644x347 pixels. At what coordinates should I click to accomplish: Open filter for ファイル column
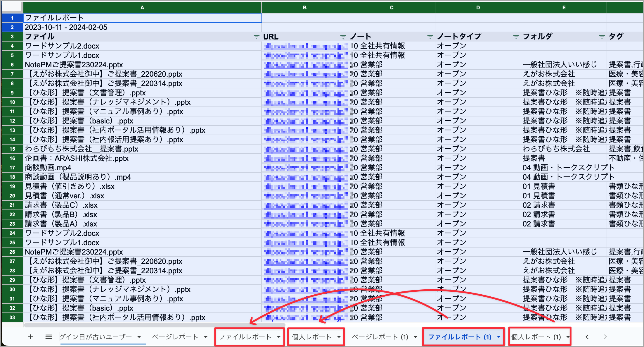coord(256,37)
